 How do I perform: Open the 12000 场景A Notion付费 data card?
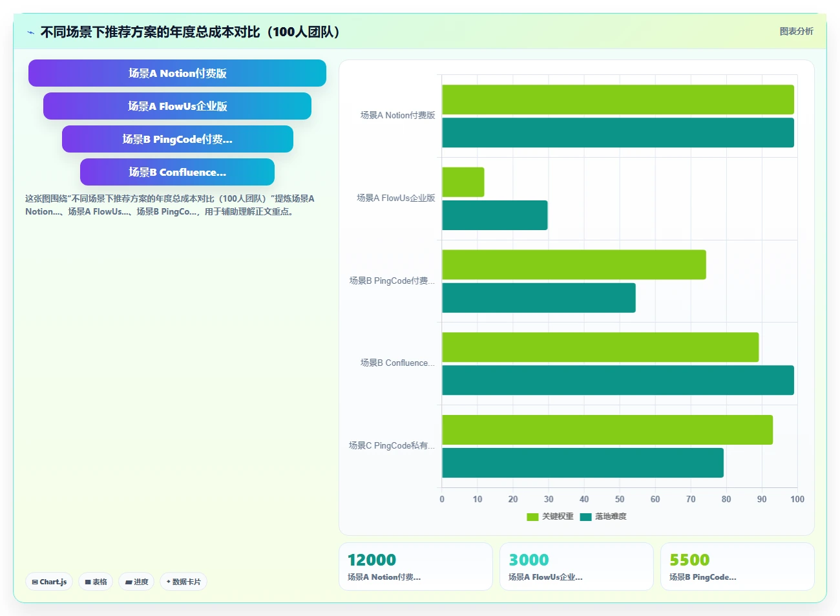[415, 566]
